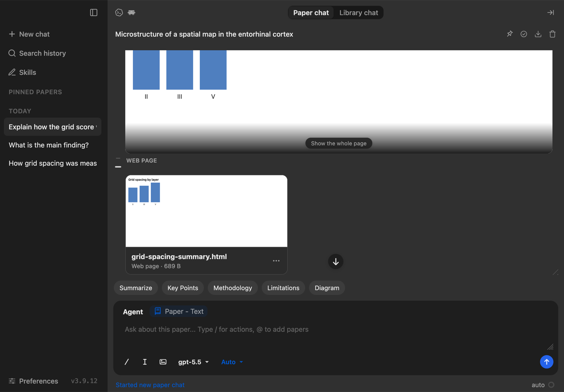The image size is (564, 392).
Task: Start a New chat
Action: [x=29, y=34]
